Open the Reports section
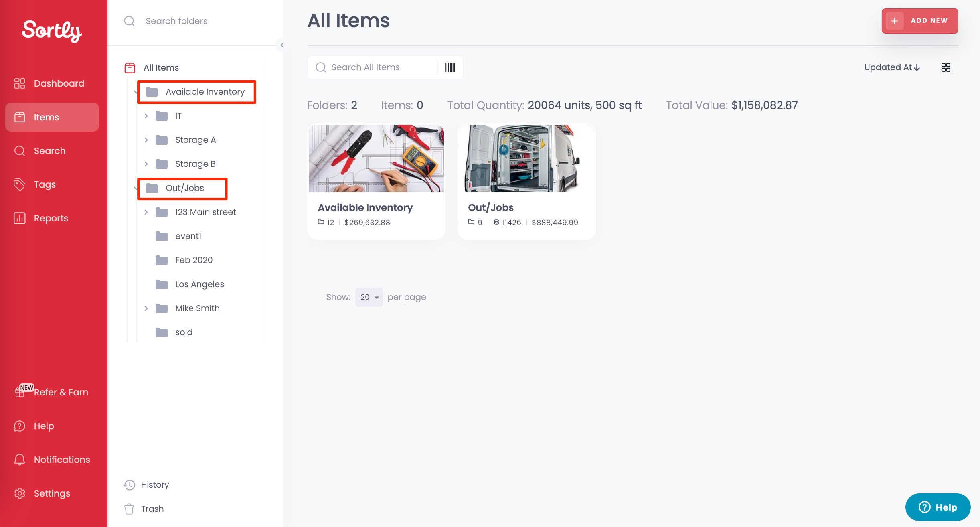Viewport: 980px width, 527px height. pos(52,218)
